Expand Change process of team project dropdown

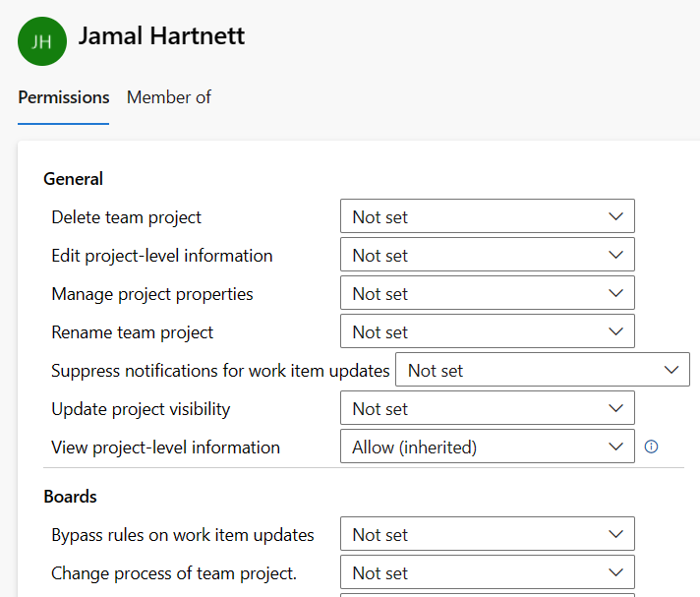487,572
